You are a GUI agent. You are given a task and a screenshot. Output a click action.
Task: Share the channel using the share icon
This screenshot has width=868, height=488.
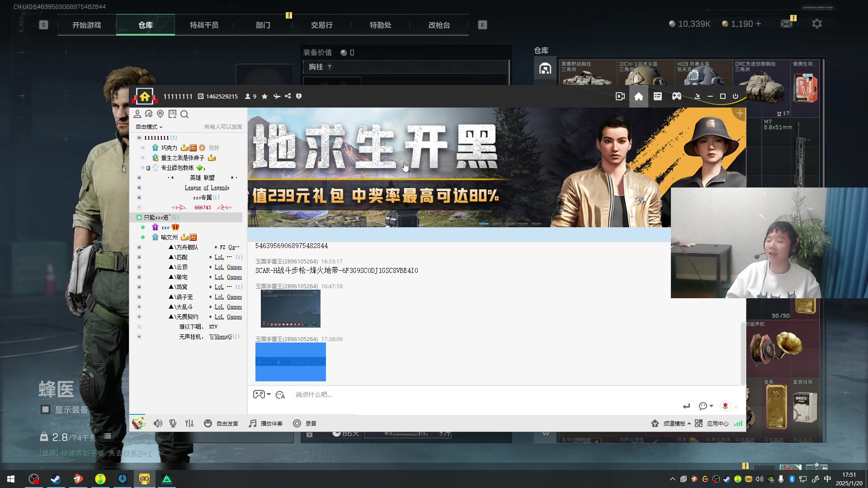coord(288,96)
